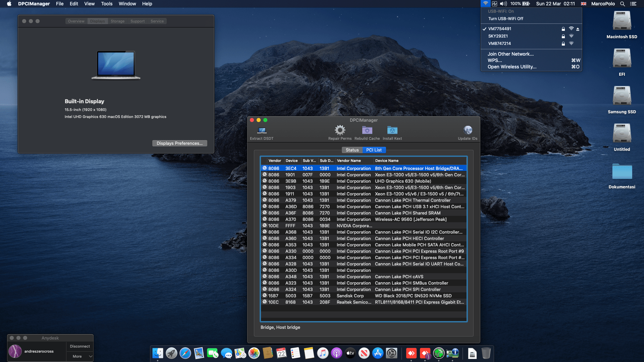The width and height of the screenshot is (644, 362).
Task: Open Clover Configurator from the dock
Action: click(439, 353)
